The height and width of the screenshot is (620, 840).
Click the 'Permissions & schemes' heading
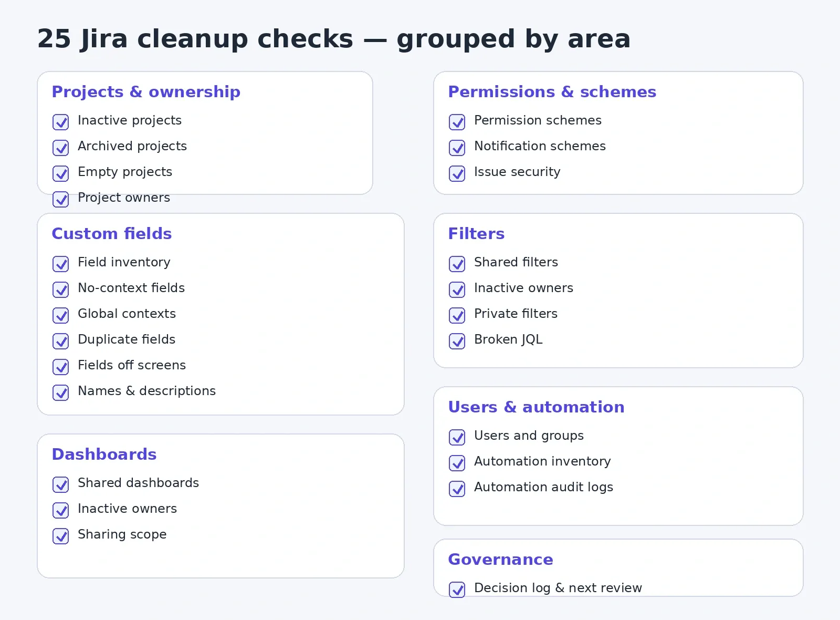pos(552,92)
